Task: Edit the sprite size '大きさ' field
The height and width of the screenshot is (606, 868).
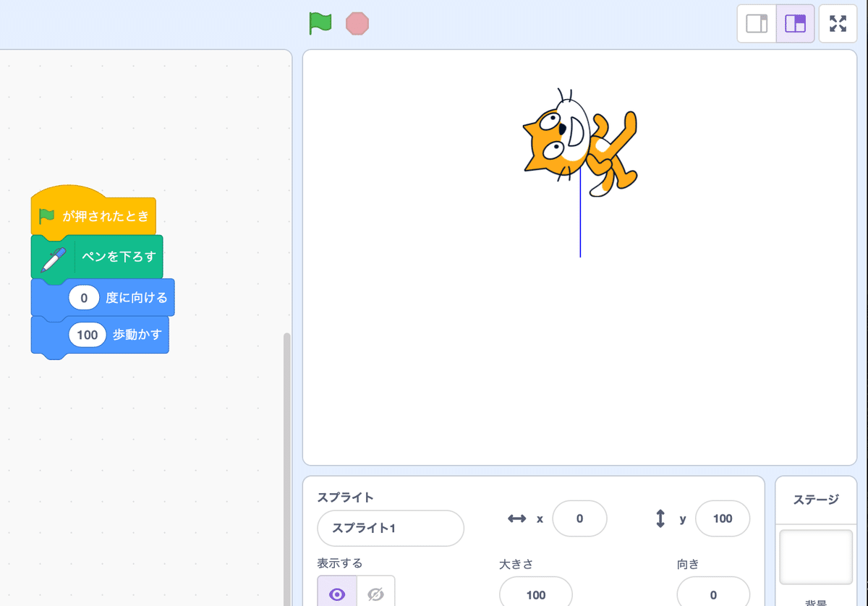Action: 536,594
